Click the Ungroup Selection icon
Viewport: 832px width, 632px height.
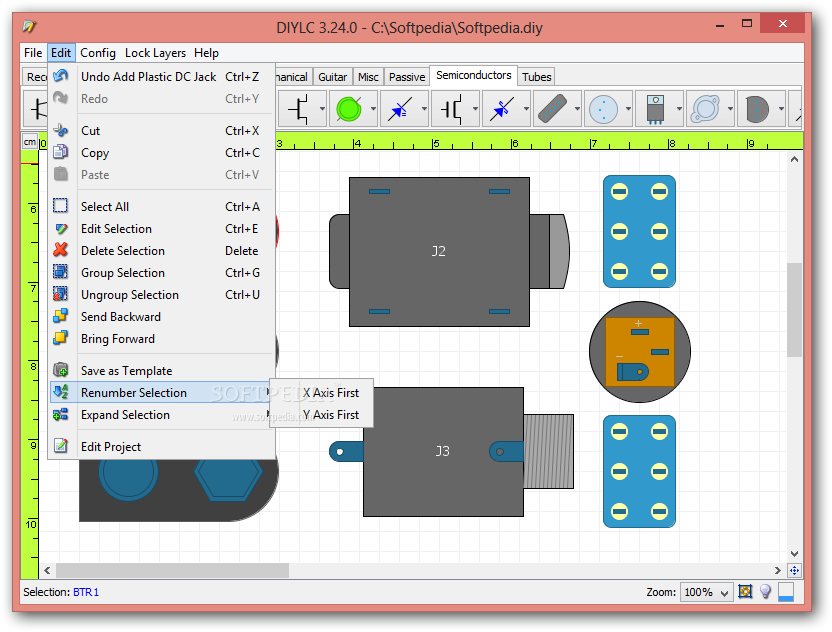61,294
